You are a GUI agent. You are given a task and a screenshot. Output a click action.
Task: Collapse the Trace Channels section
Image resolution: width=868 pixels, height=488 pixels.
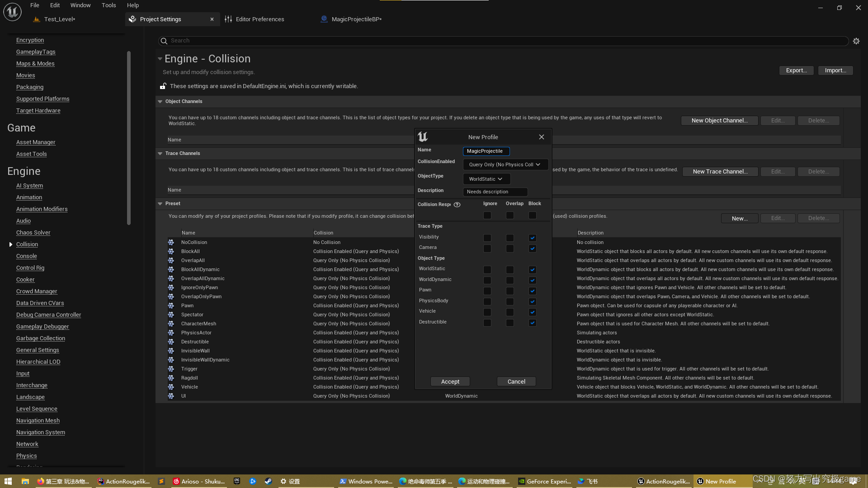(160, 154)
